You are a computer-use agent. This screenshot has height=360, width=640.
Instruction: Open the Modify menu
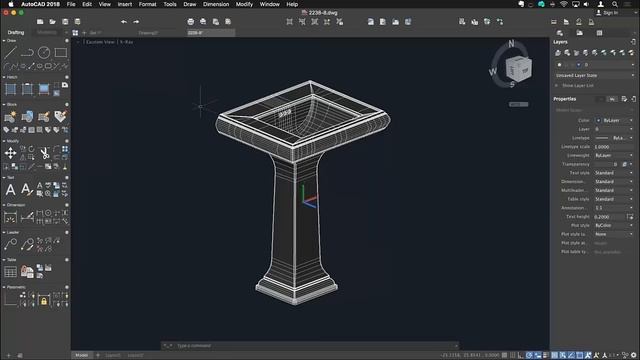pos(244,4)
